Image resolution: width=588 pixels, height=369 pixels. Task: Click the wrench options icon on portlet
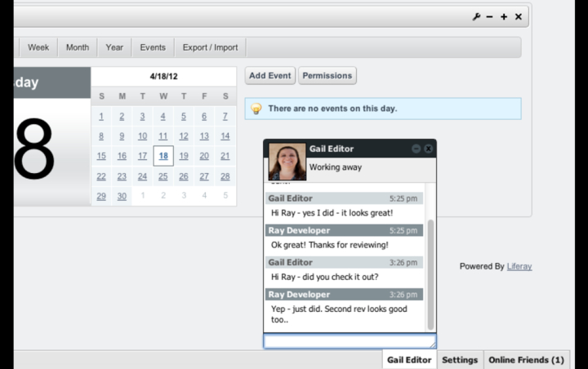477,16
